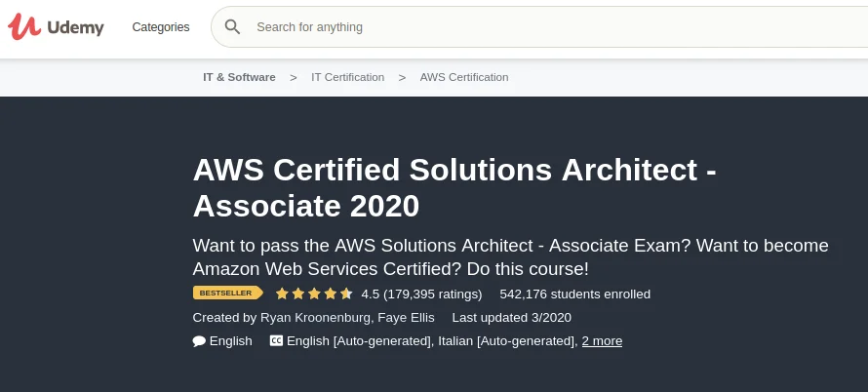The image size is (868, 392).
Task: Click the speech bubble language icon
Action: click(199, 341)
